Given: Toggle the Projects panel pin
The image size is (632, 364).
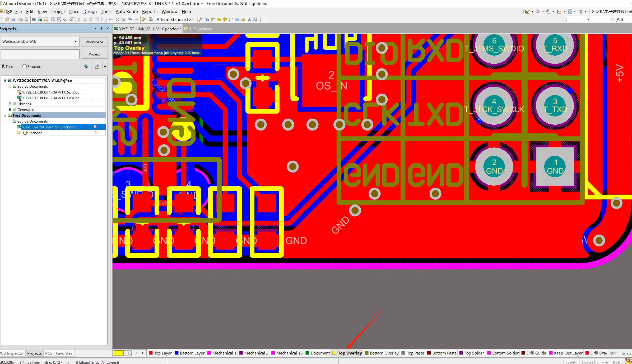Looking at the screenshot, I should [x=101, y=28].
